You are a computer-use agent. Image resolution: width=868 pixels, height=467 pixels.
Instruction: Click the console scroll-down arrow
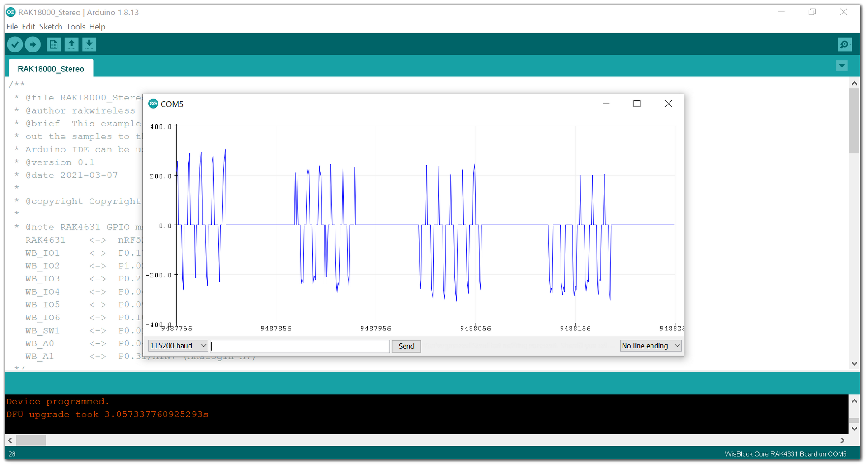pos(854,429)
